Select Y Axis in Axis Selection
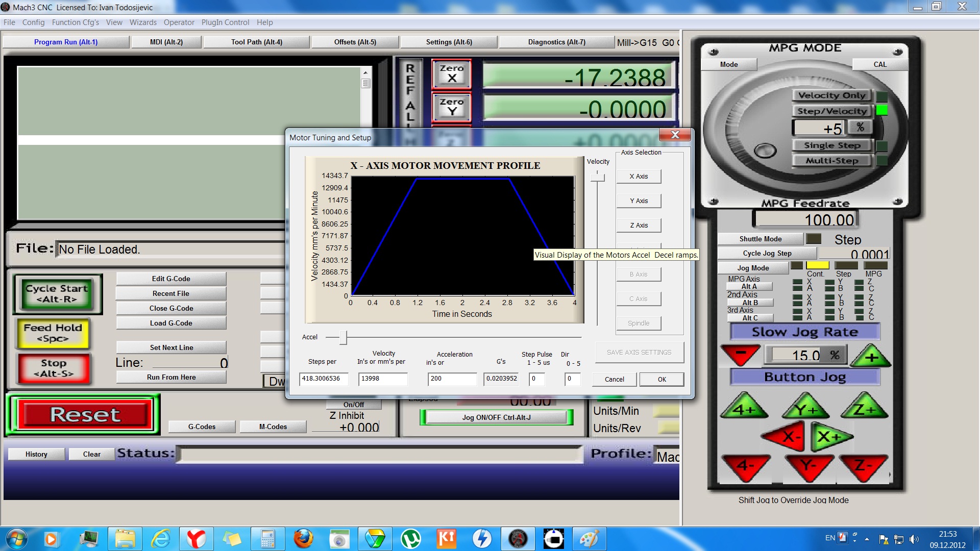 tap(638, 201)
